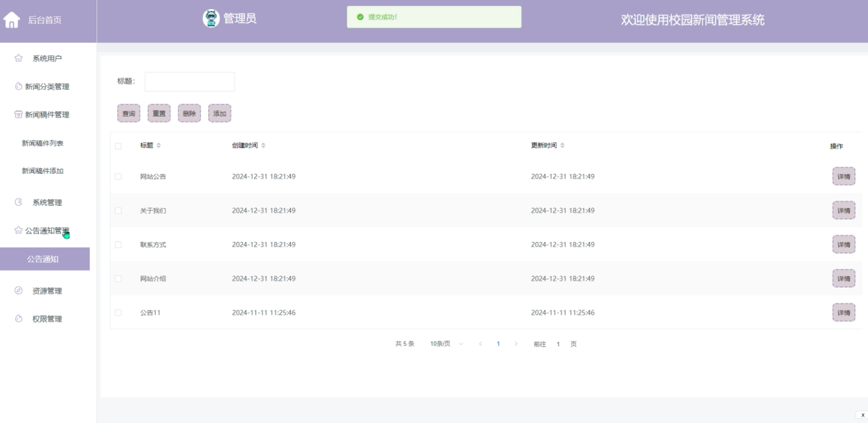Click the 网站介绍 title cell
Screen dimensions: 868x423
(153, 278)
